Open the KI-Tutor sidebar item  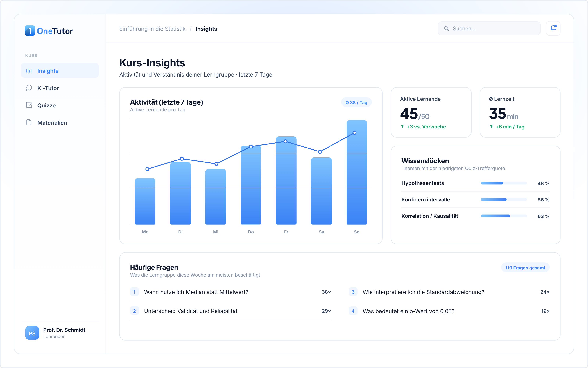[60, 88]
